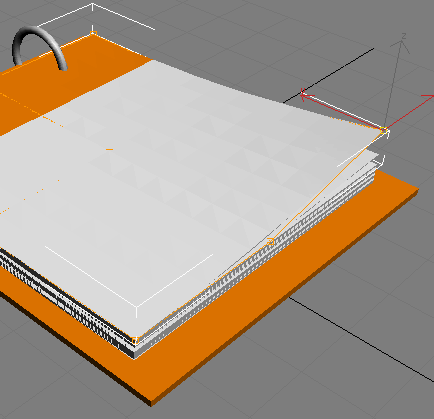The width and height of the screenshot is (434, 419).
Task: Pick the yellow selected vertex at gizmo origin
Action: [x=384, y=131]
